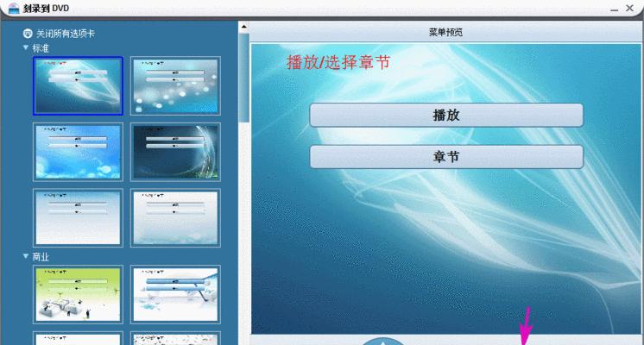Choose the dark navy arc template
The image size is (644, 345).
[x=175, y=152]
